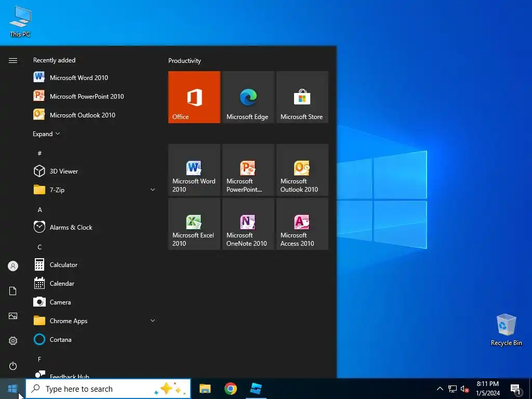This screenshot has height=399, width=532.
Task: Select the Recycle Bin desktop icon
Action: pos(506,330)
